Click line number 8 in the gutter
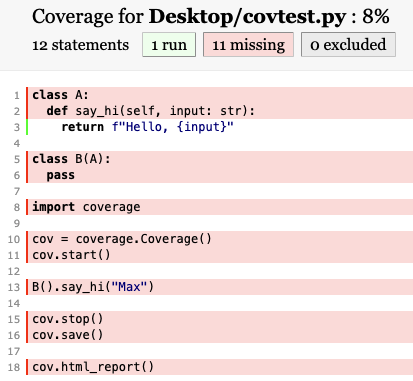This screenshot has width=413, height=381. [17, 207]
